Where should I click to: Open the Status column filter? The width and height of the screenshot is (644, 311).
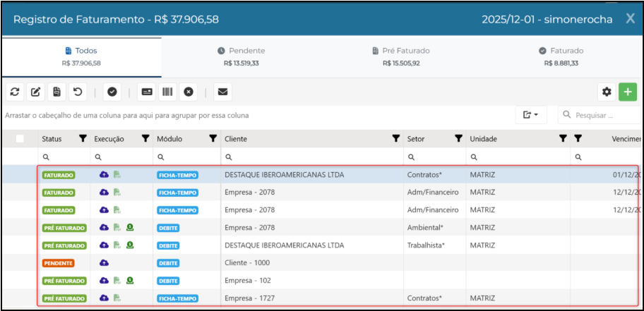click(x=83, y=139)
